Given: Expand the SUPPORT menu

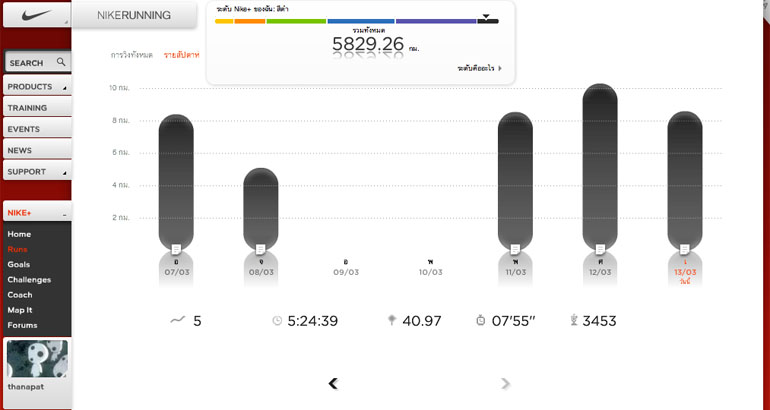Looking at the screenshot, I should pyautogui.click(x=36, y=172).
